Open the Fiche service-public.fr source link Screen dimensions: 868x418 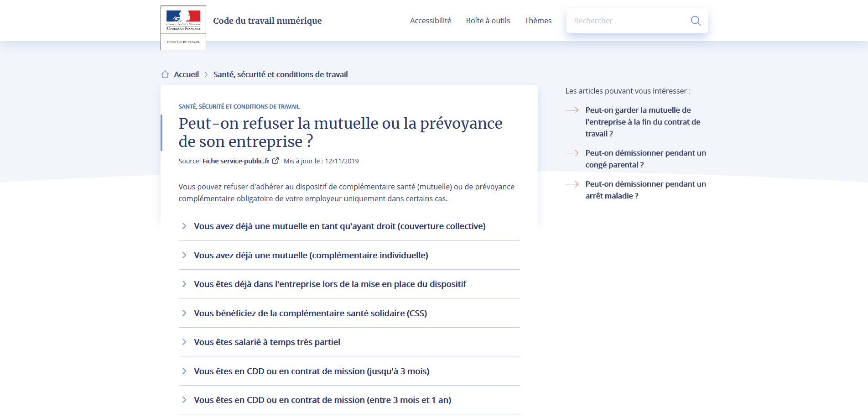click(x=236, y=161)
